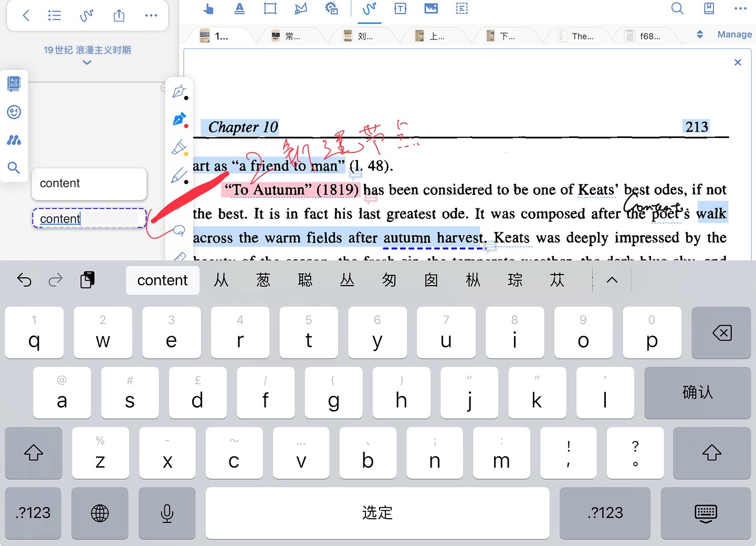Tap the 确认 confirm key
The height and width of the screenshot is (546, 756).
coord(698,392)
